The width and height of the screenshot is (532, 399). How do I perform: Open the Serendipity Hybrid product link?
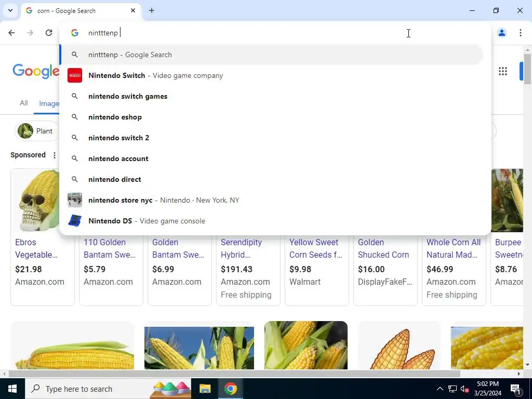(x=241, y=248)
